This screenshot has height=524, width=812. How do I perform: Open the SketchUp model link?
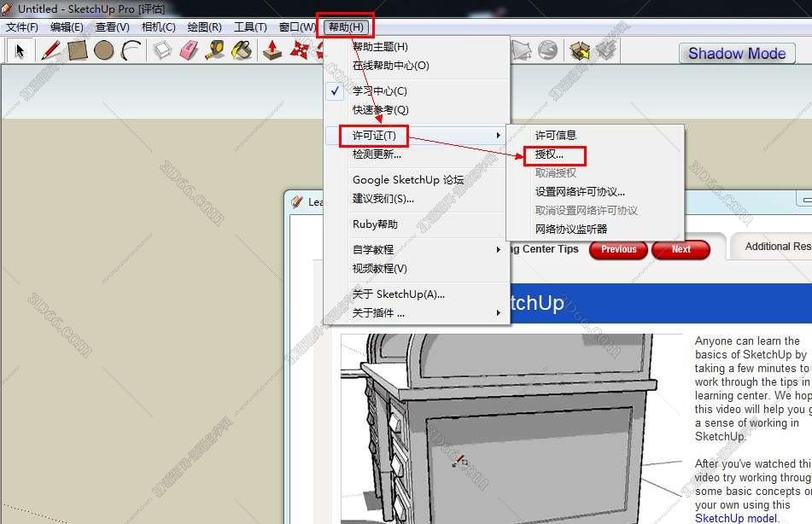(x=736, y=518)
